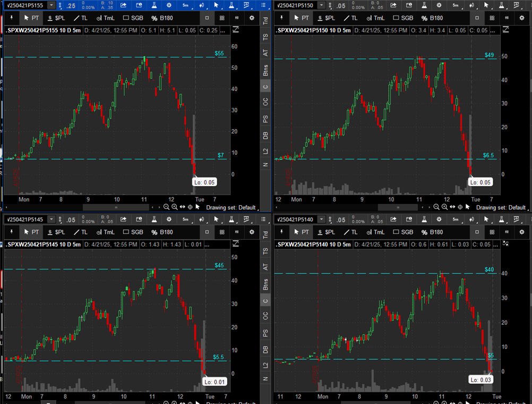Image resolution: width=532 pixels, height=404 pixels.
Task: Choose the SGB rectangle drawing tool in the P5145 chart
Action: (x=133, y=232)
